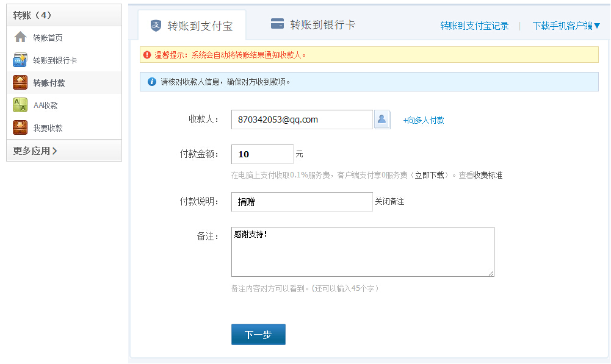Open the 收费标准 link
The width and height of the screenshot is (611, 364).
click(x=488, y=175)
